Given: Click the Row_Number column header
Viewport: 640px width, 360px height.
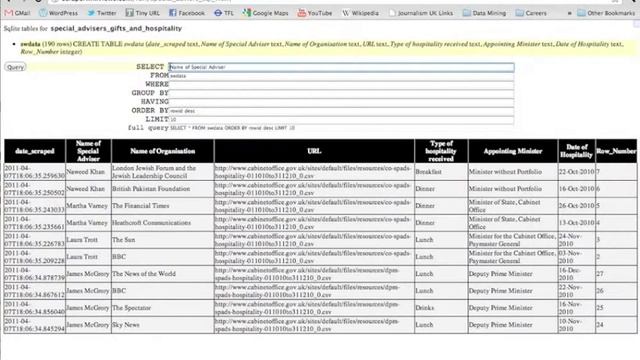Looking at the screenshot, I should [616, 151].
